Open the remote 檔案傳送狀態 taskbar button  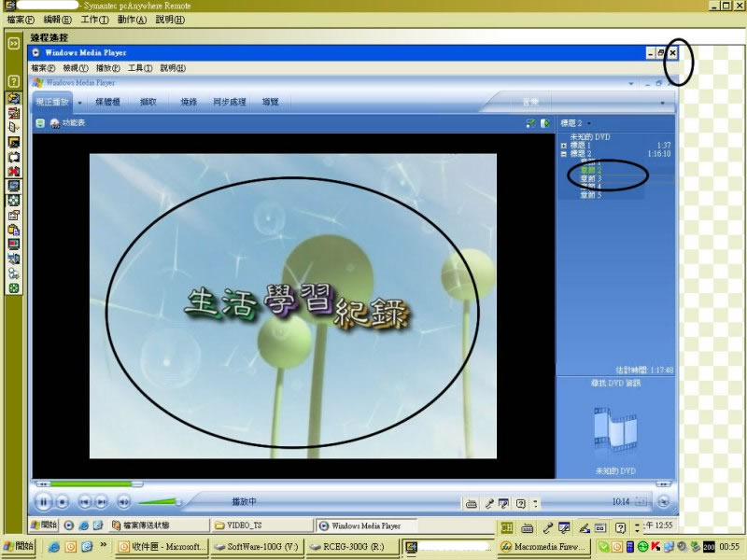pos(160,525)
